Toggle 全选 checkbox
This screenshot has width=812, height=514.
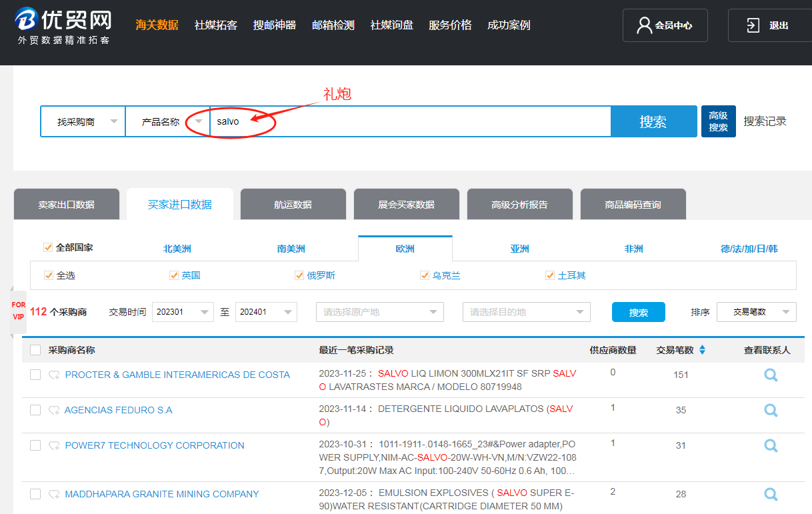[x=48, y=275]
